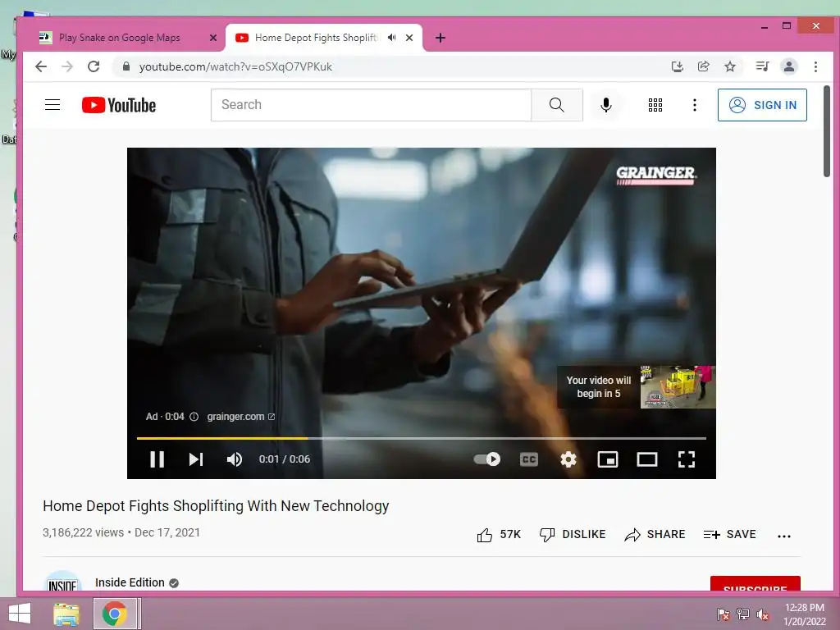Toggle the autoplay switch
840x630 pixels.
[x=487, y=459]
